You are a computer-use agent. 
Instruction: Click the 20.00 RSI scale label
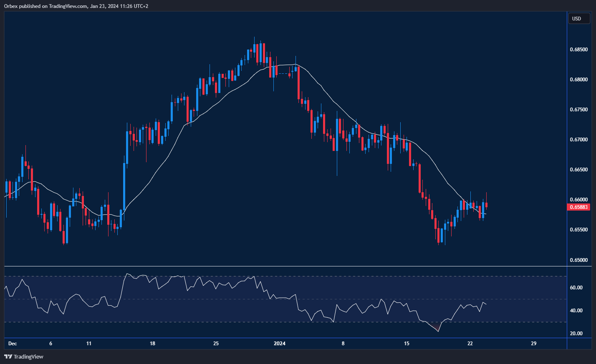pos(576,334)
